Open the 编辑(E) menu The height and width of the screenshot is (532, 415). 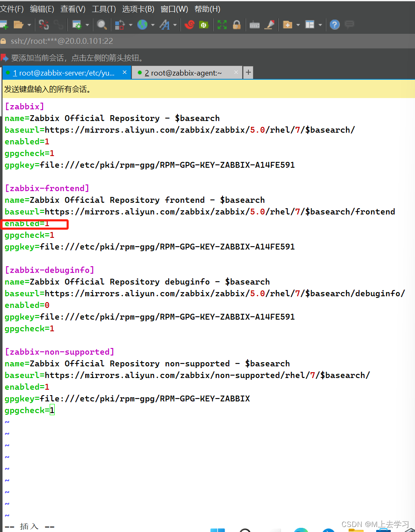[42, 9]
